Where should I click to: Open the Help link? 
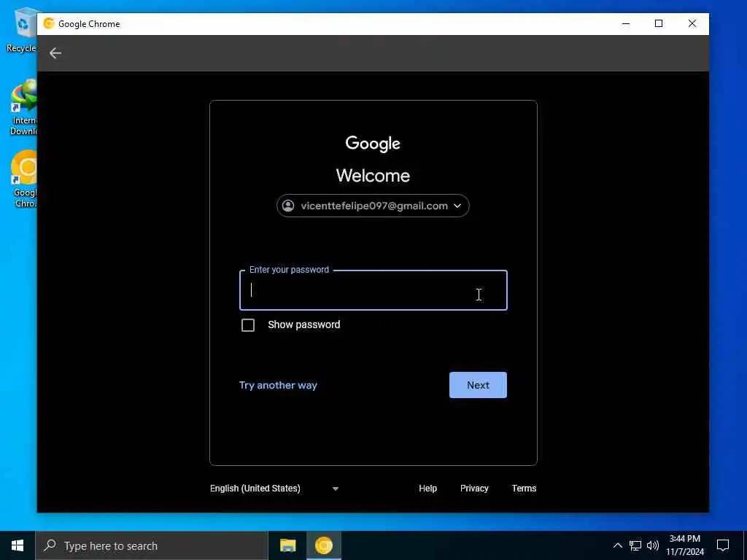tap(427, 489)
